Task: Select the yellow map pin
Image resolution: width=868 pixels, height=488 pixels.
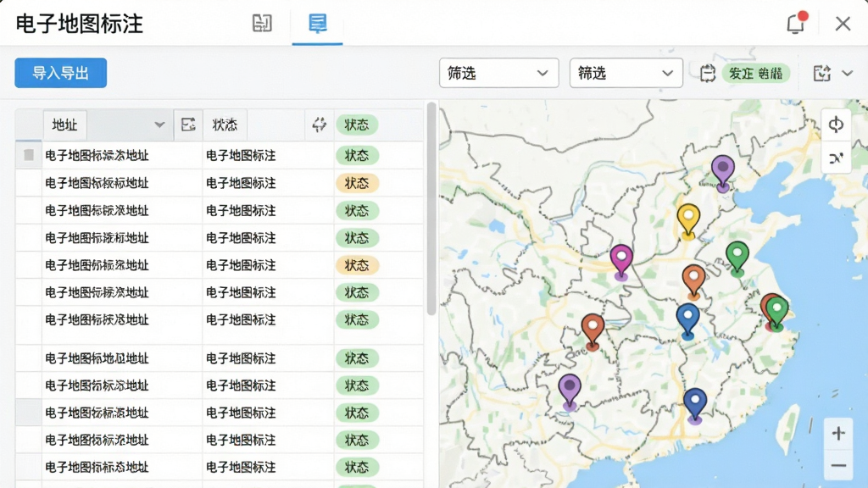Action: pos(688,220)
